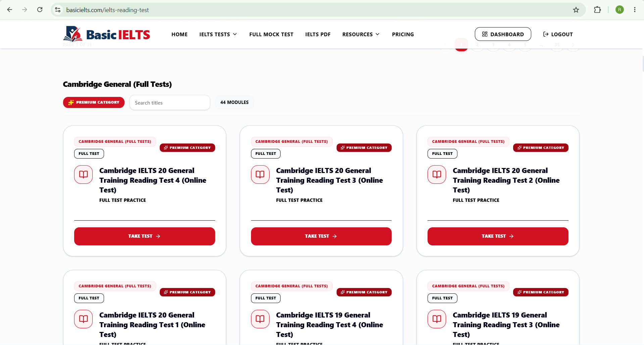Click the category tag on IELTS 19 Test 3 card
This screenshot has height=345, width=644.
click(x=468, y=286)
